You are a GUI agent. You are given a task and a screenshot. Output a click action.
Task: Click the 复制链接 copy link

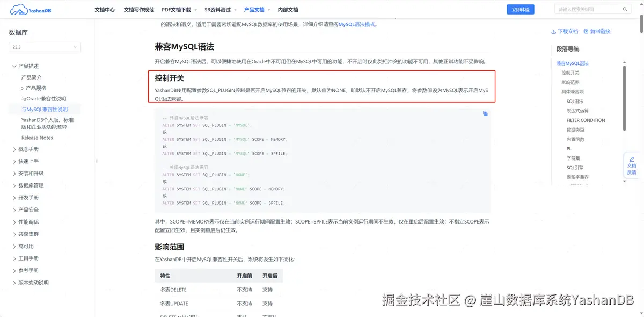(x=597, y=31)
